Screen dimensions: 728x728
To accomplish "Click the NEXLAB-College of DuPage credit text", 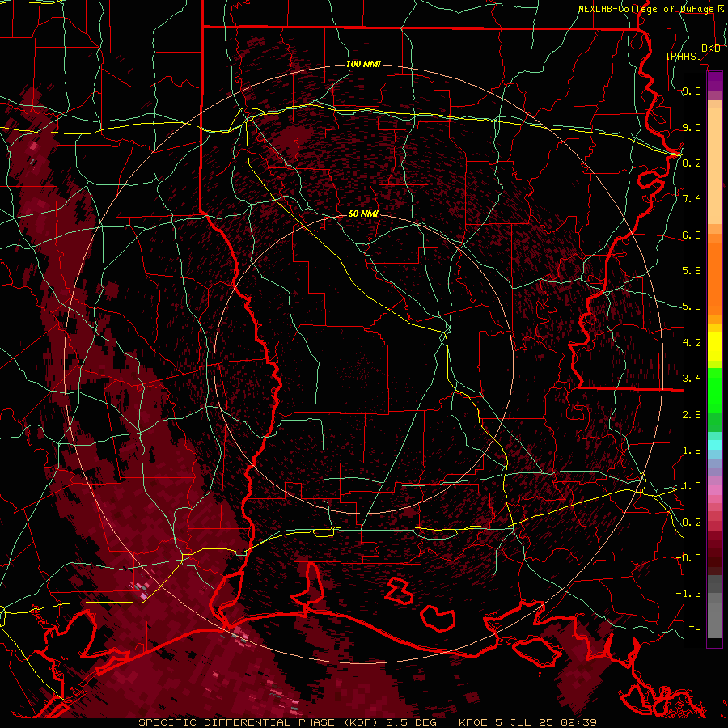I will [x=645, y=9].
